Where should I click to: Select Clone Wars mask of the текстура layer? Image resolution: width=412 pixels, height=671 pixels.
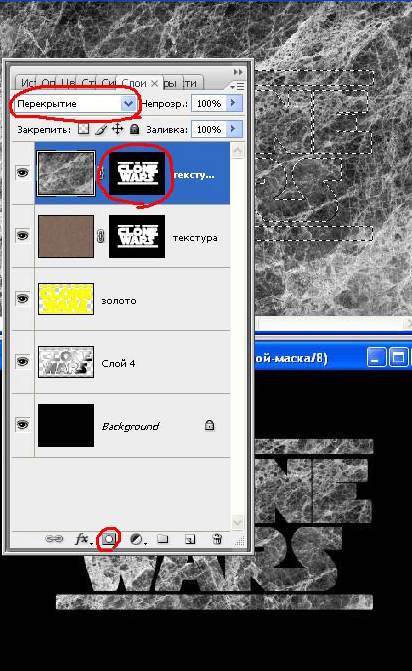(x=137, y=236)
